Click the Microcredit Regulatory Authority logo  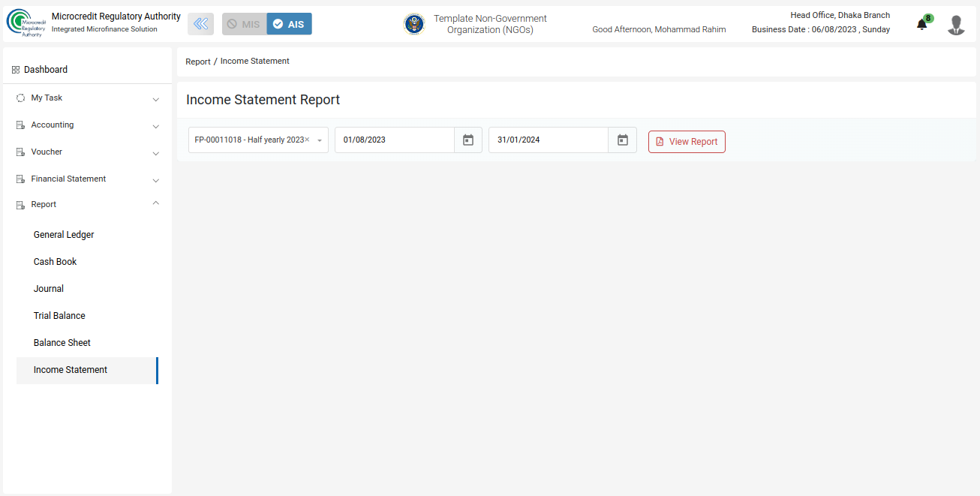pos(26,23)
